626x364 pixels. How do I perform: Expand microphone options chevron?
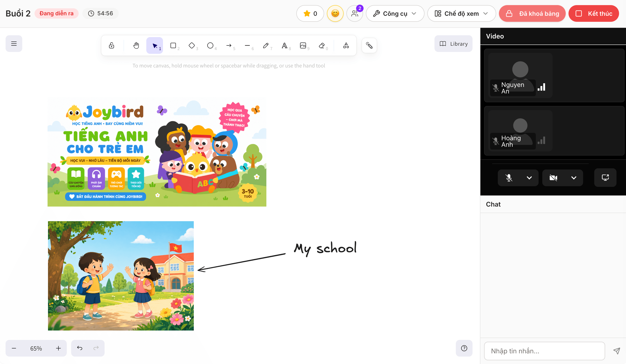529,178
